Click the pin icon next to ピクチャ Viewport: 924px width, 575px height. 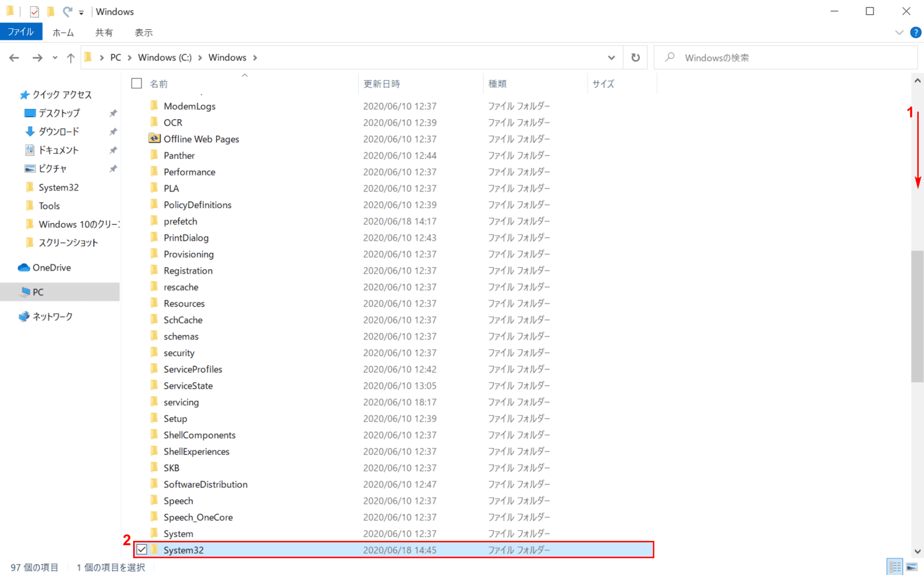(x=113, y=169)
